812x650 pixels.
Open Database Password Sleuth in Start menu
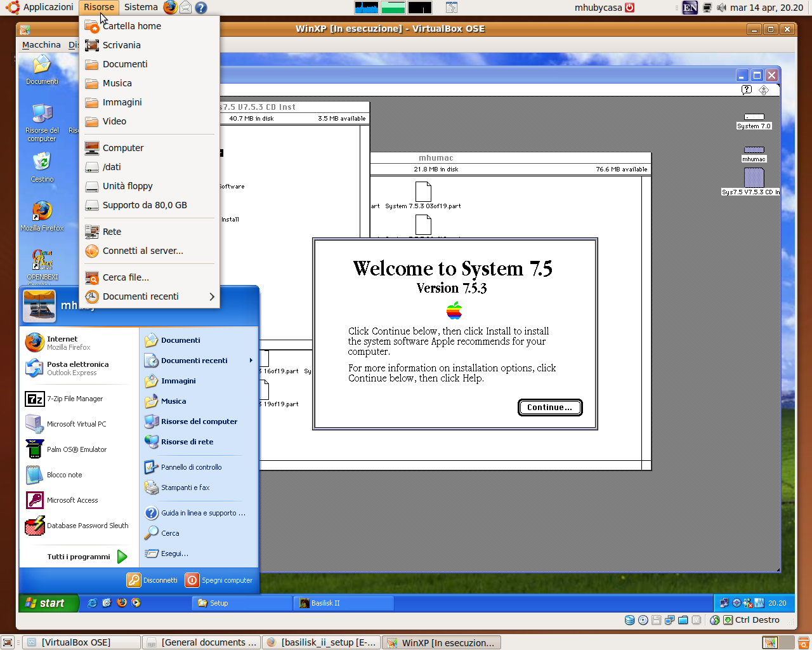[79, 526]
